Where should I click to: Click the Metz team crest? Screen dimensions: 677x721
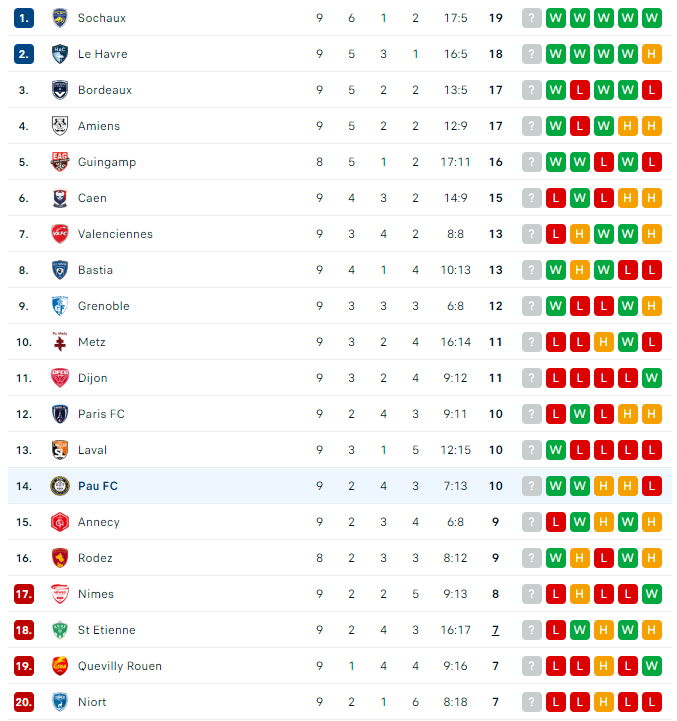click(60, 342)
